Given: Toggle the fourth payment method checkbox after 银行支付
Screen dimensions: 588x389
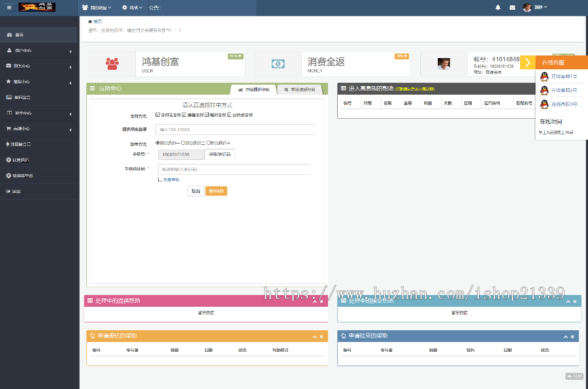Looking at the screenshot, I should [229, 115].
